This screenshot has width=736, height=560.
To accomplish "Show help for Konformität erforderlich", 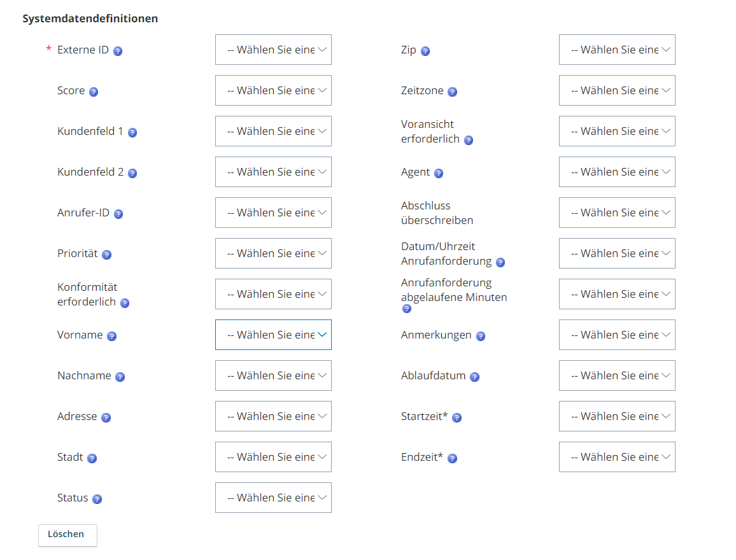I will tap(124, 303).
